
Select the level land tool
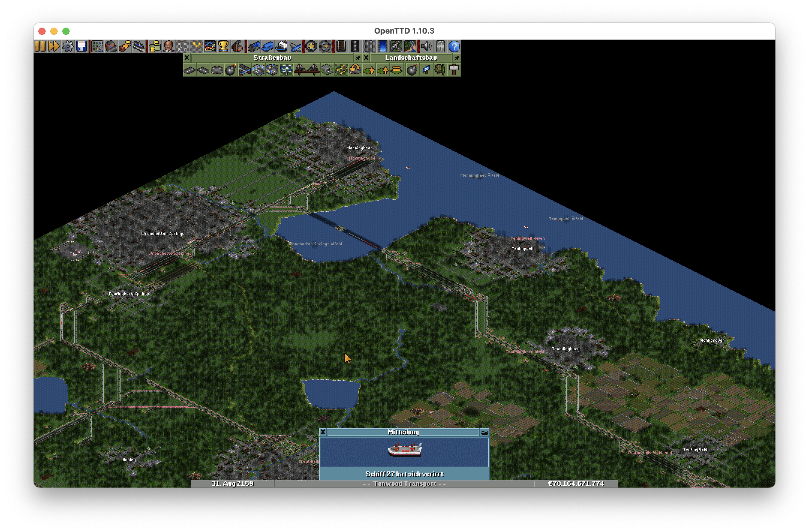[x=397, y=70]
